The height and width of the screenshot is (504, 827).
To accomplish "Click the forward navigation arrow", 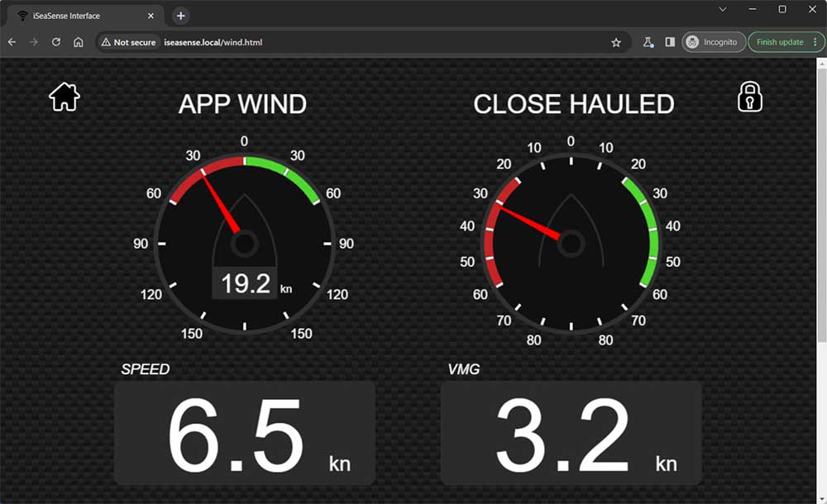I will [33, 41].
